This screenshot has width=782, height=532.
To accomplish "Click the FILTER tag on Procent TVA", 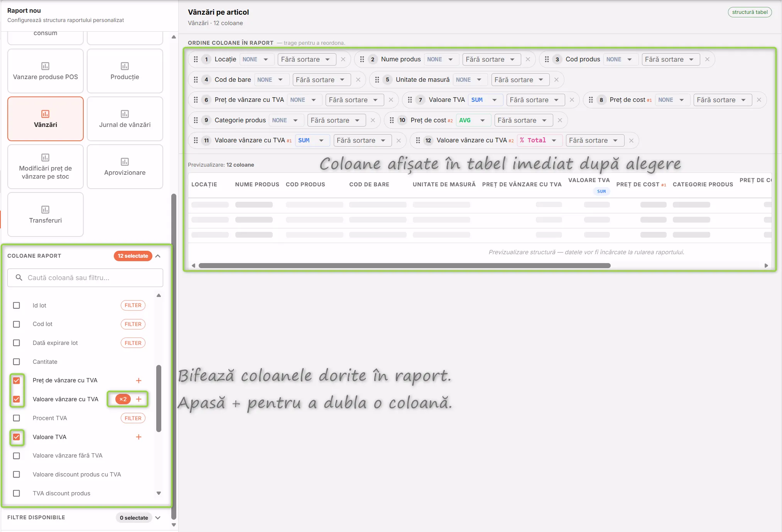I will [133, 418].
